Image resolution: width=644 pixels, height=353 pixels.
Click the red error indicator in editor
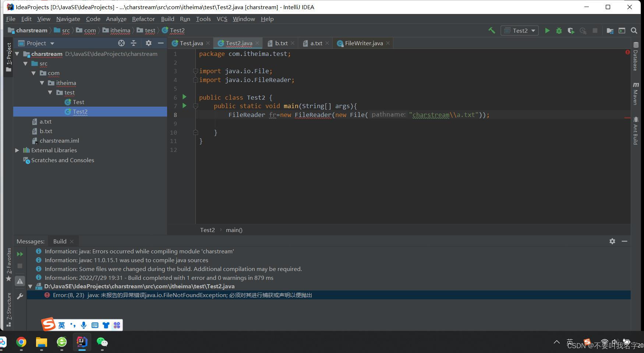pyautogui.click(x=627, y=52)
